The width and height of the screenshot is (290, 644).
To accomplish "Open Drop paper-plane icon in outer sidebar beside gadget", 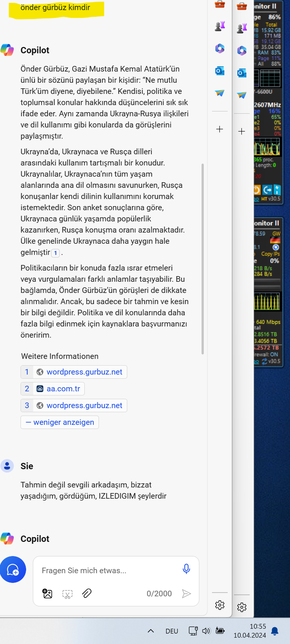I will click(x=242, y=95).
